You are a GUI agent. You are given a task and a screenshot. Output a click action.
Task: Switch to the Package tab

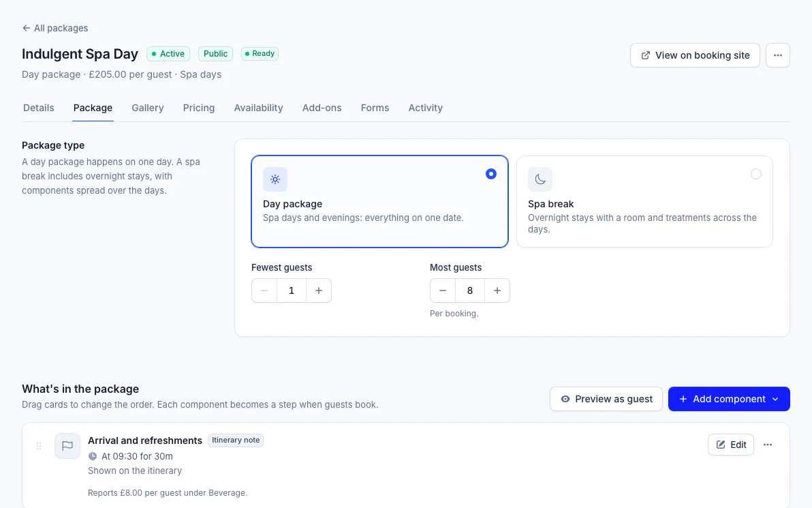93,108
